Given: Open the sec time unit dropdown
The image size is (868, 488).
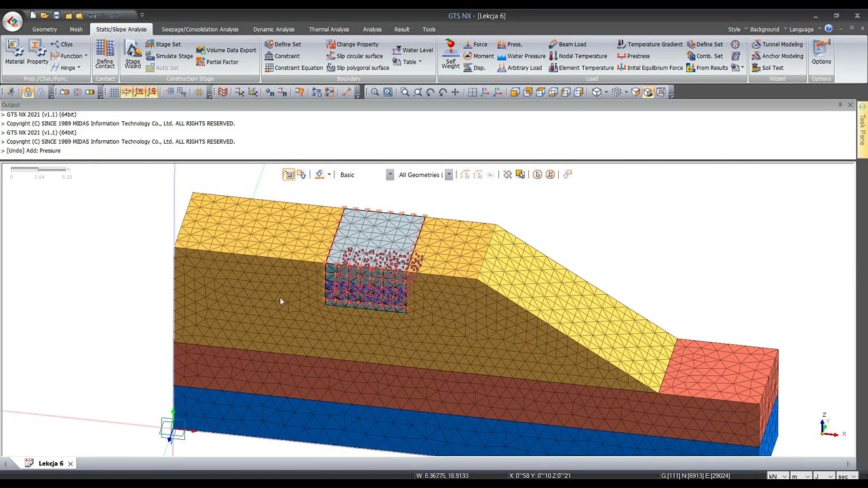Looking at the screenshot, I should [x=846, y=476].
